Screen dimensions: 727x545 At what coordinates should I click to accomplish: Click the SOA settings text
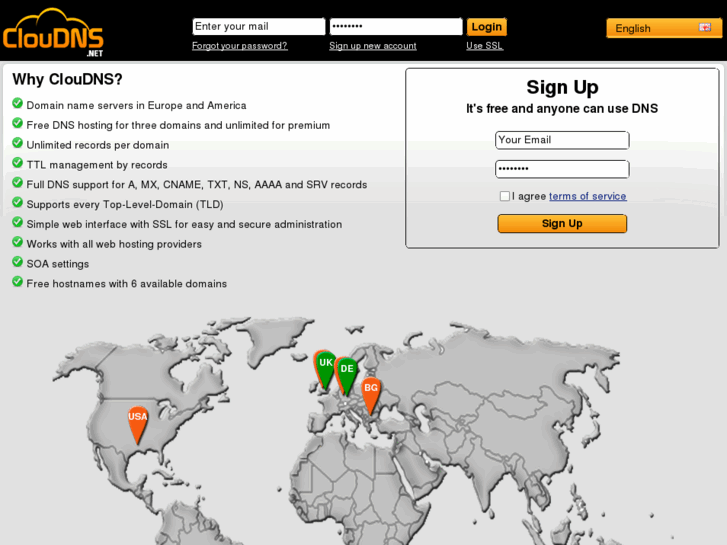pos(57,264)
